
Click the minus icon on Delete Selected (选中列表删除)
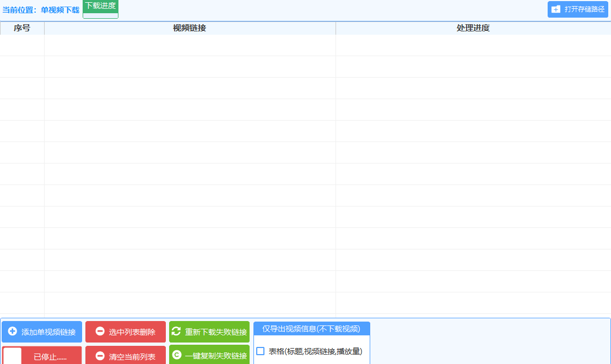[x=100, y=332]
